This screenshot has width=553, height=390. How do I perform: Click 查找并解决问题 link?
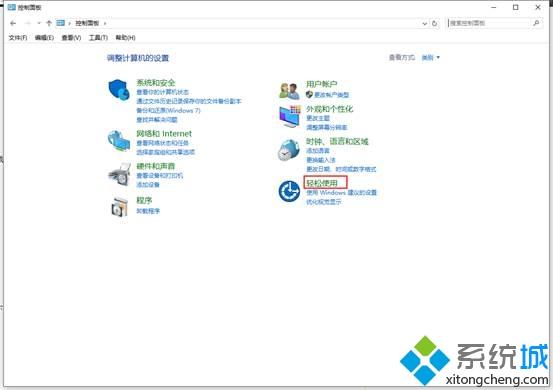157,120
